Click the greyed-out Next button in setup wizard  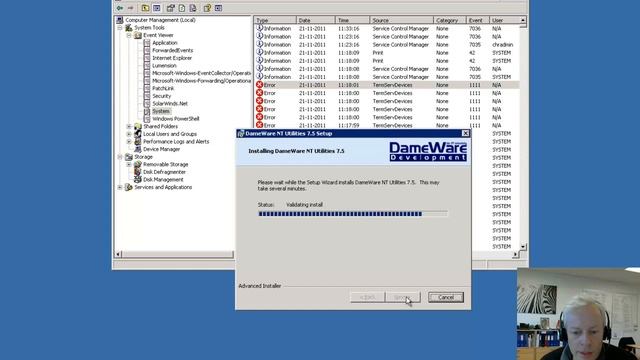tap(402, 297)
